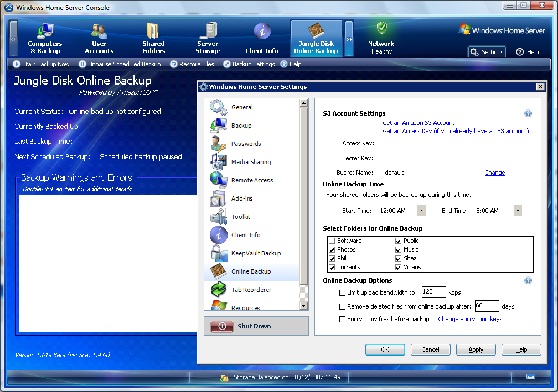Viewport: 558px width, 392px height.
Task: Click the upload bandwidth kbps field
Action: [x=433, y=292]
